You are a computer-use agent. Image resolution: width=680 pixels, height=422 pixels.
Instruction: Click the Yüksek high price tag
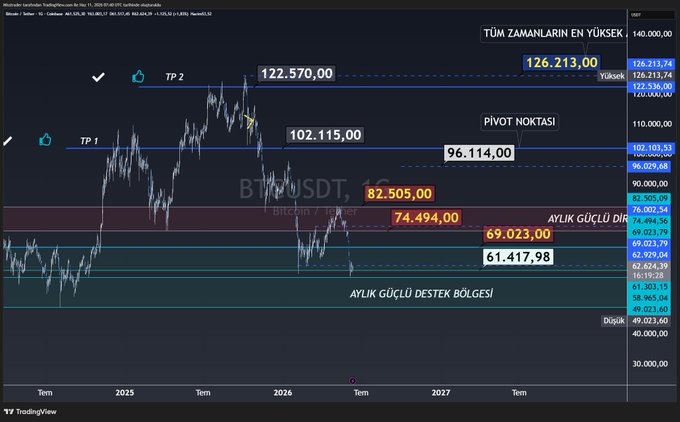[612, 76]
